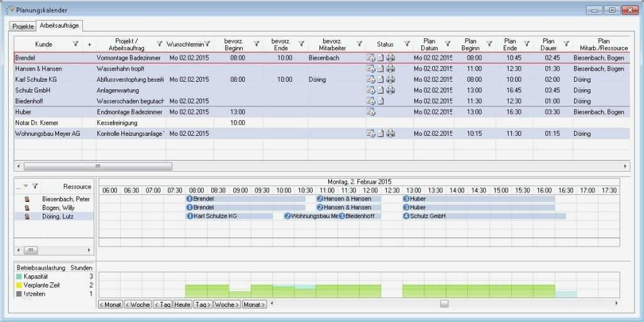
Task: Click the scheduled status icon in Brendel row
Action: tap(371, 58)
